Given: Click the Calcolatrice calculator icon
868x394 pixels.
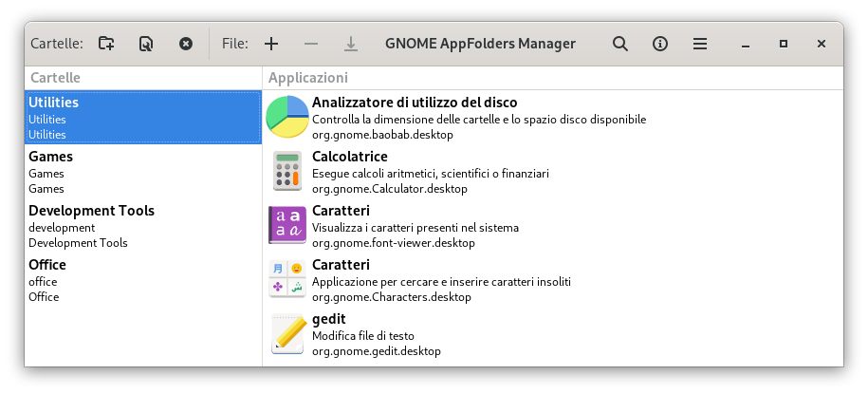Looking at the screenshot, I should pos(287,171).
